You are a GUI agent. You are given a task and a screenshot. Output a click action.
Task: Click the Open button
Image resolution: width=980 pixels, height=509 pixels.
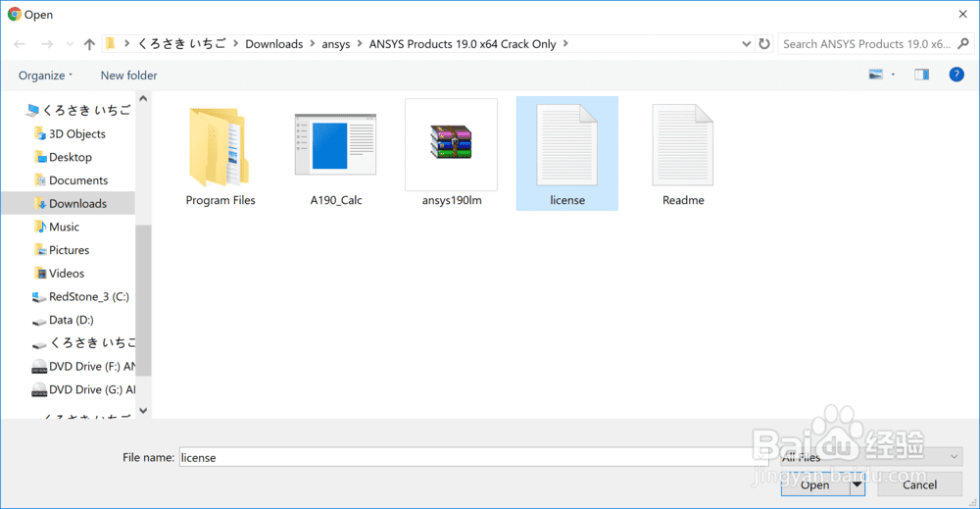pos(815,484)
